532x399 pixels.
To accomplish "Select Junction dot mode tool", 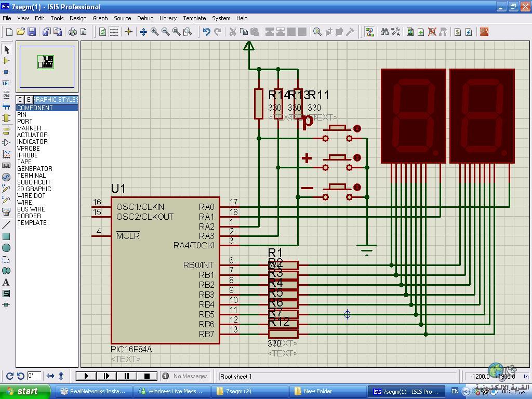I will 6,72.
